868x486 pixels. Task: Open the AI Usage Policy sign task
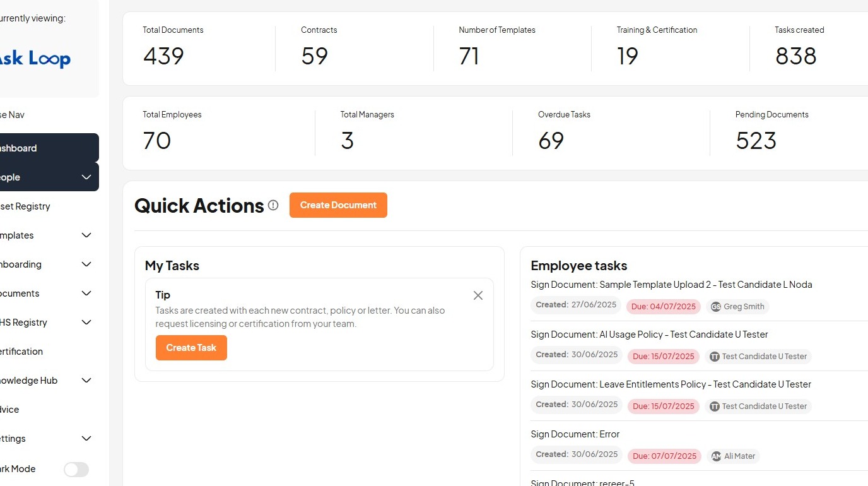(649, 335)
